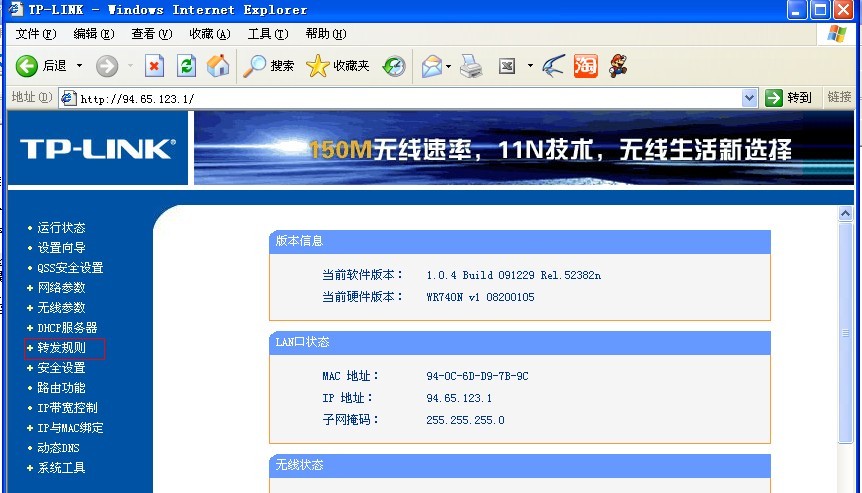The height and width of the screenshot is (493, 862).
Task: Expand 网络参数 in the sidebar
Action: point(61,288)
